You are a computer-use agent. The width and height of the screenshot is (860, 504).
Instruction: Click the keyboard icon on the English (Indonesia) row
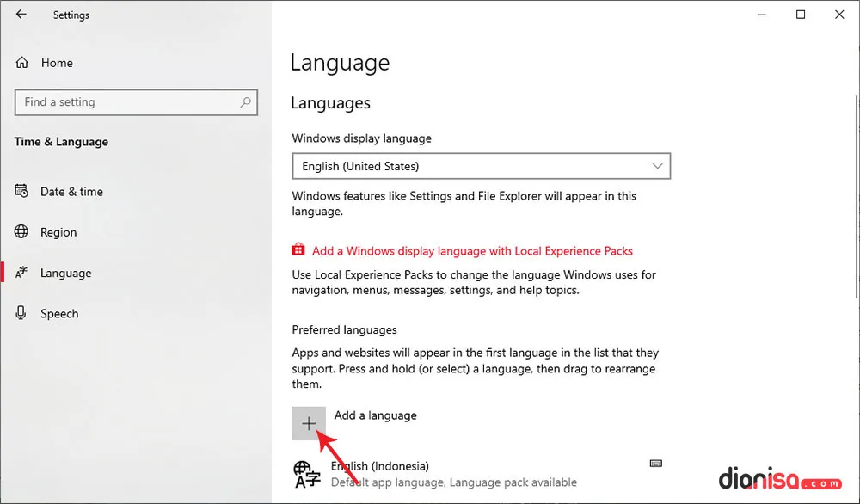click(656, 463)
